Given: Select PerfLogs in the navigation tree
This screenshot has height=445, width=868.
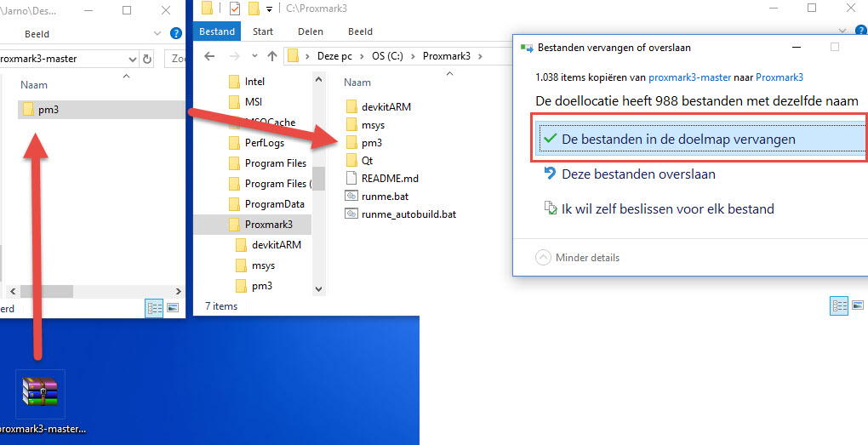Looking at the screenshot, I should tap(257, 143).
